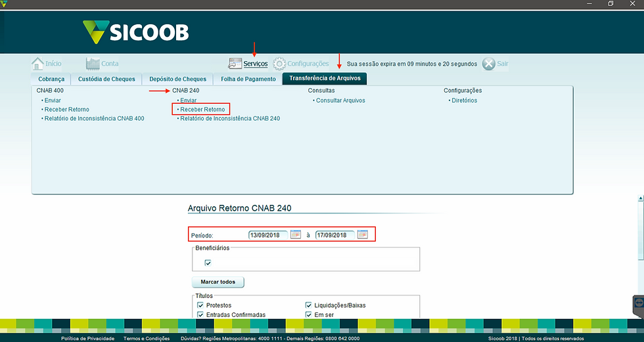Click the Consultas heading
644x342 pixels.
[x=321, y=91]
